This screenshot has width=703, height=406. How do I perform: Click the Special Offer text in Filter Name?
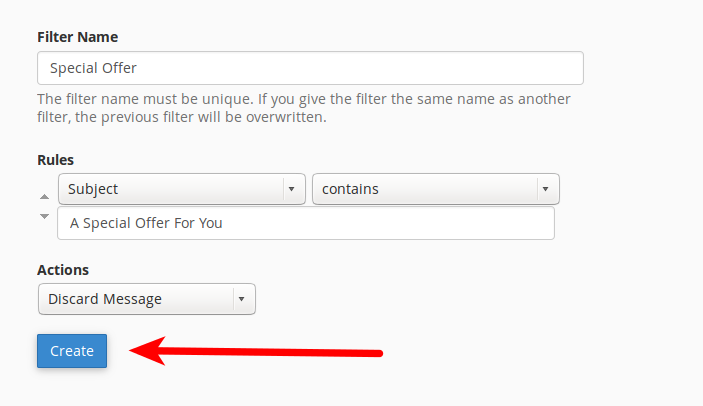[x=93, y=68]
